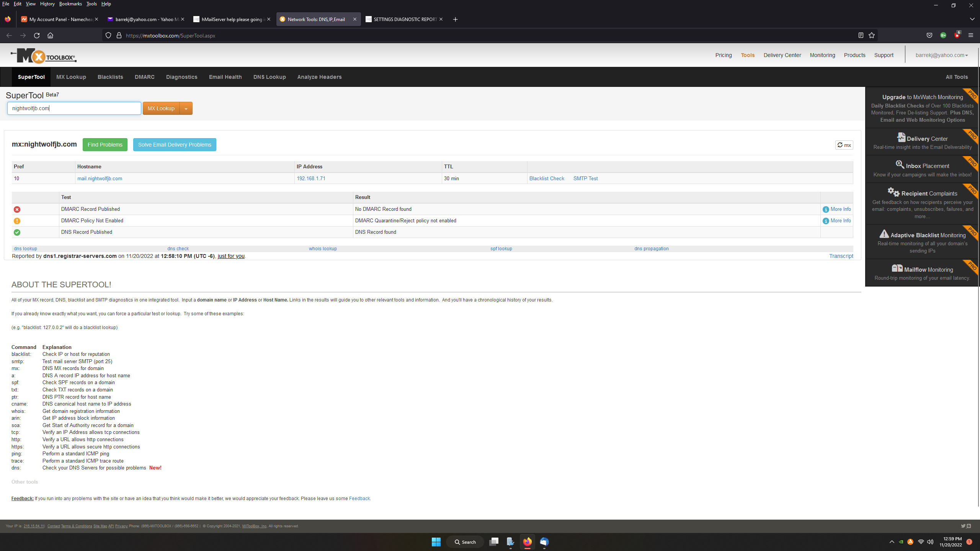The image size is (980, 551).
Task: Open the Pricing link
Action: (724, 55)
